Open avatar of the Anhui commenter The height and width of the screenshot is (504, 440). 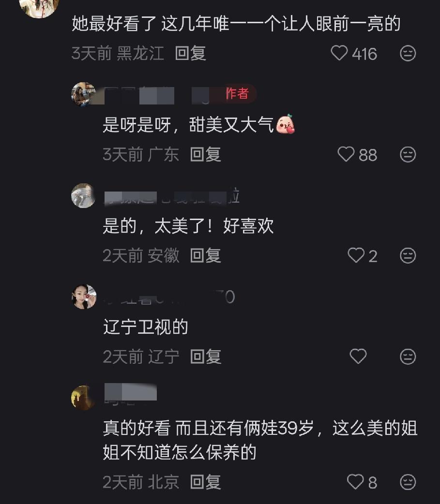83,195
